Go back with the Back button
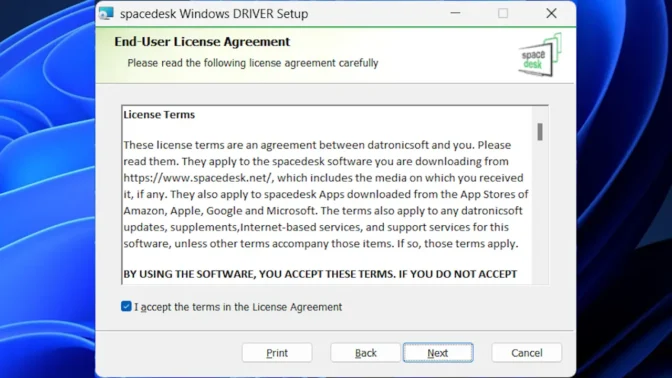The height and width of the screenshot is (378, 672). pyautogui.click(x=365, y=353)
